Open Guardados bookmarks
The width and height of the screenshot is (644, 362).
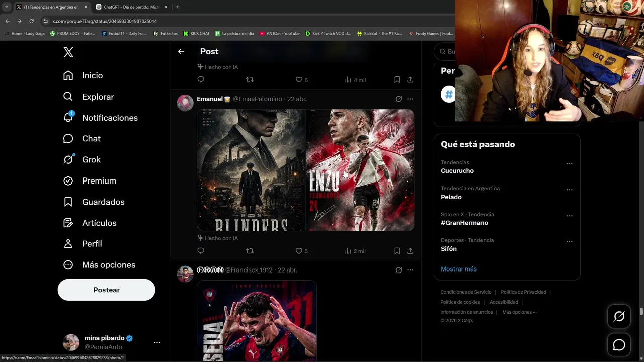94,202
